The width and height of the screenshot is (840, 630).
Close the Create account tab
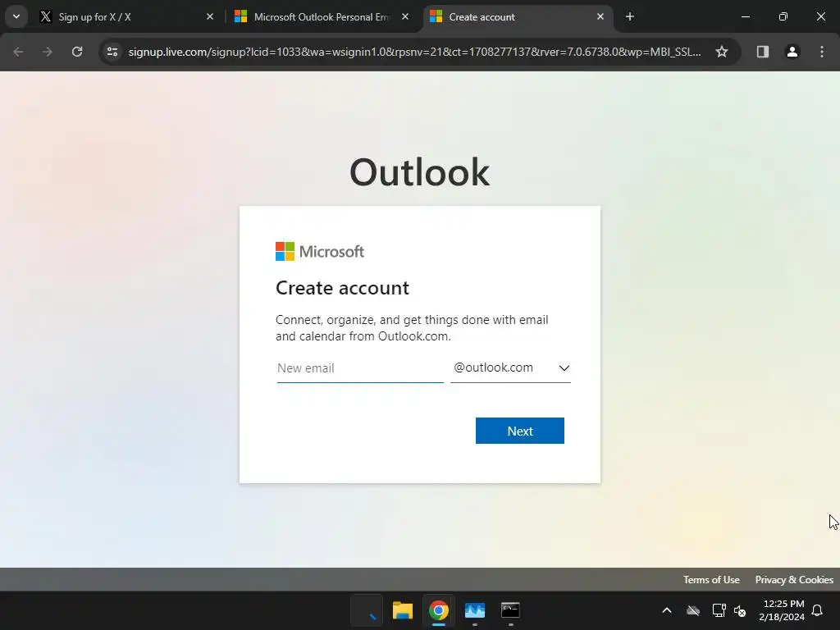(x=600, y=16)
